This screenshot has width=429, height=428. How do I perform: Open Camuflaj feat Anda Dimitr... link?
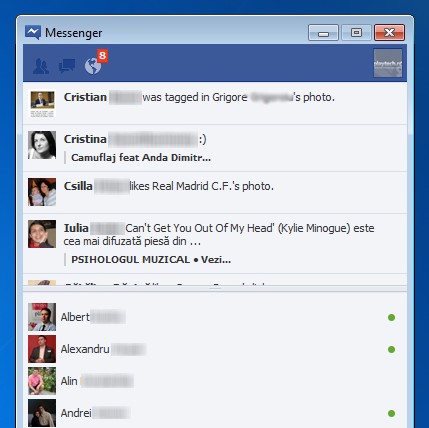[x=141, y=157]
